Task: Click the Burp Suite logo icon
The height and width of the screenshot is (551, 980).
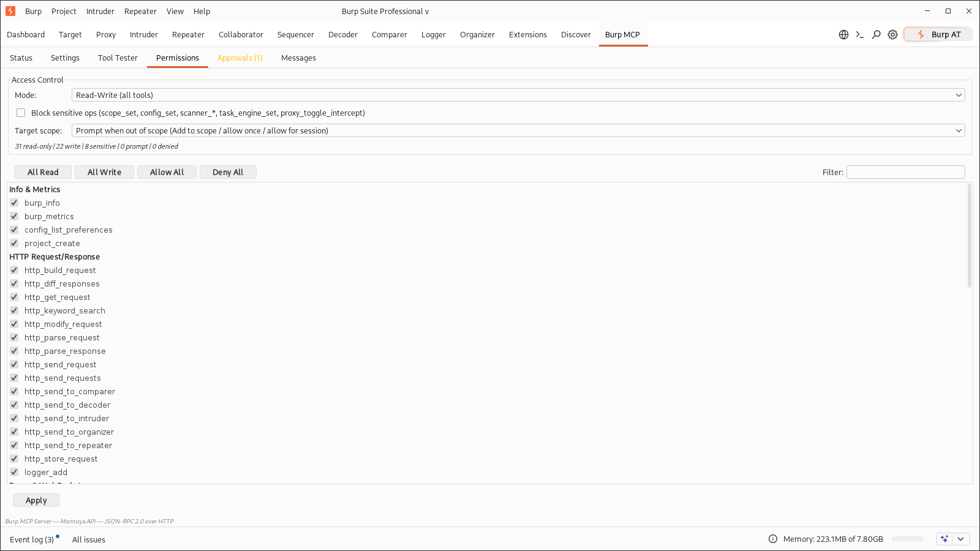Action: (10, 11)
